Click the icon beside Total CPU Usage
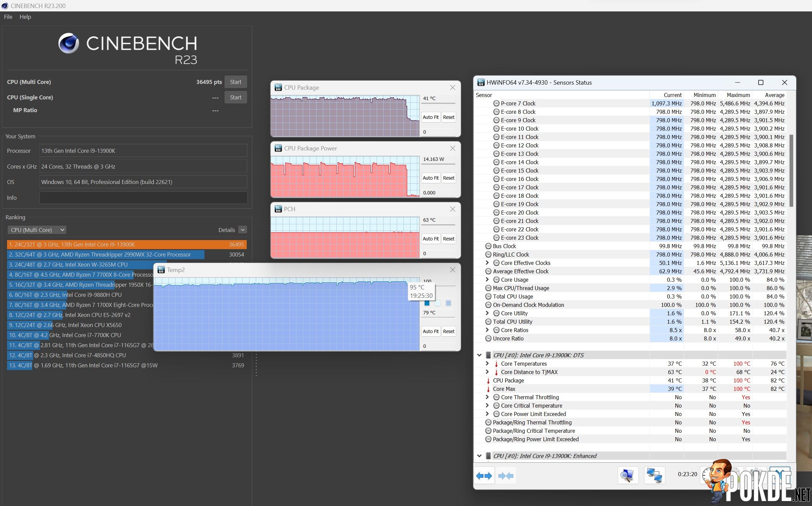This screenshot has height=506, width=812. click(488, 296)
